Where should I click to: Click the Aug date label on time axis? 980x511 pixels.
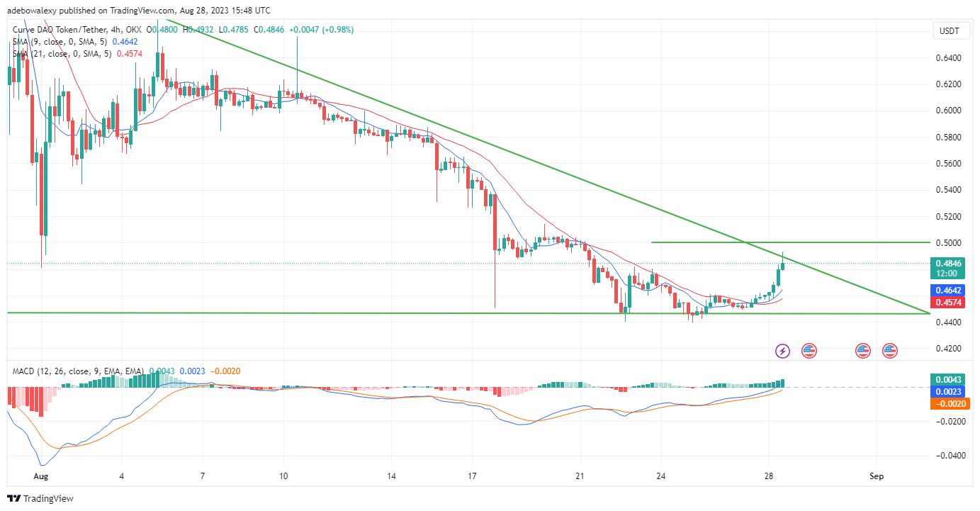[x=42, y=476]
